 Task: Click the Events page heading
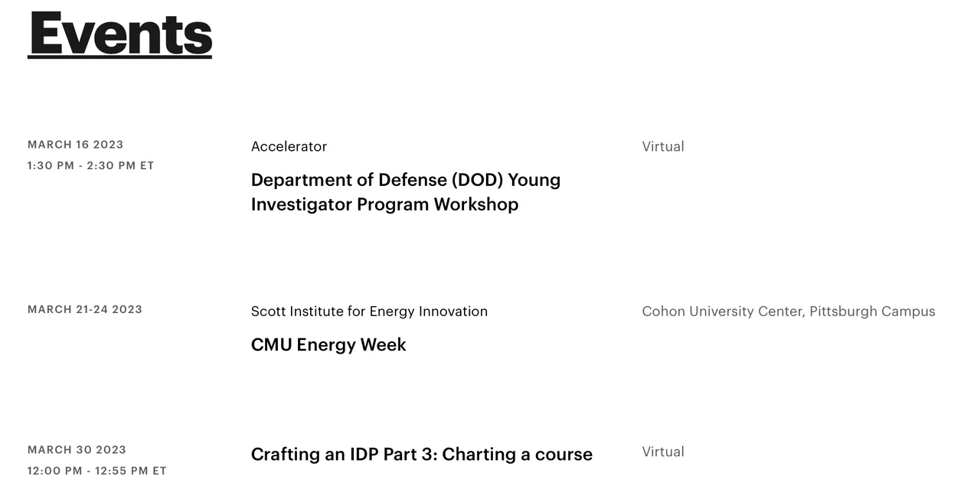pyautogui.click(x=119, y=34)
